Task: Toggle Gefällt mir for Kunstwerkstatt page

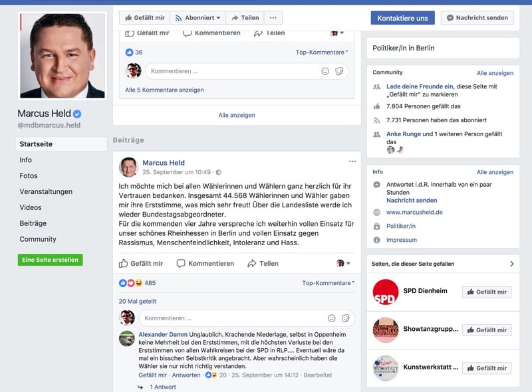Action: (486, 368)
